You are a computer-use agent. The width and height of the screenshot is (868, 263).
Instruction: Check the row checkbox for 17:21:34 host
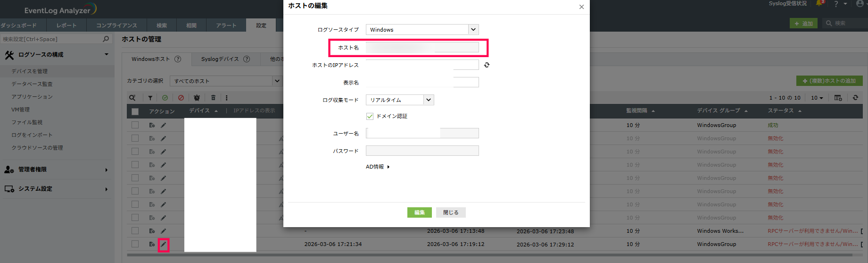coord(135,244)
